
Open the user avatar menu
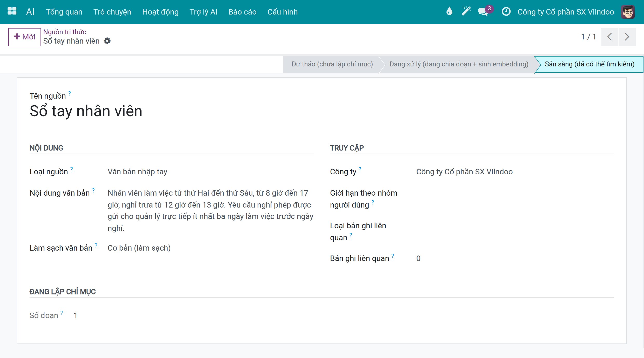628,12
